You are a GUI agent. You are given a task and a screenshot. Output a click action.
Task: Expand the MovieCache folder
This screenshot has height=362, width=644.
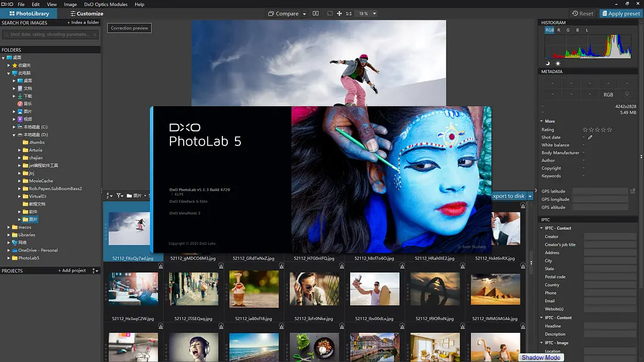(x=19, y=181)
